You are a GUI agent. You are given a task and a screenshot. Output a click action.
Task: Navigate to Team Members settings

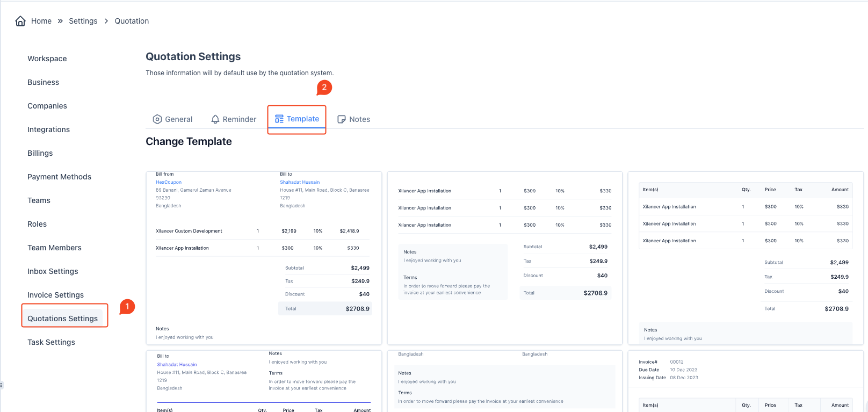54,248
